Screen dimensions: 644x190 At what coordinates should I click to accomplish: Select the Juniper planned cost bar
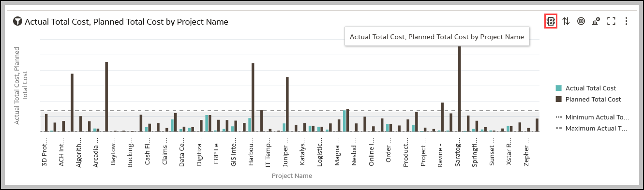click(x=287, y=104)
